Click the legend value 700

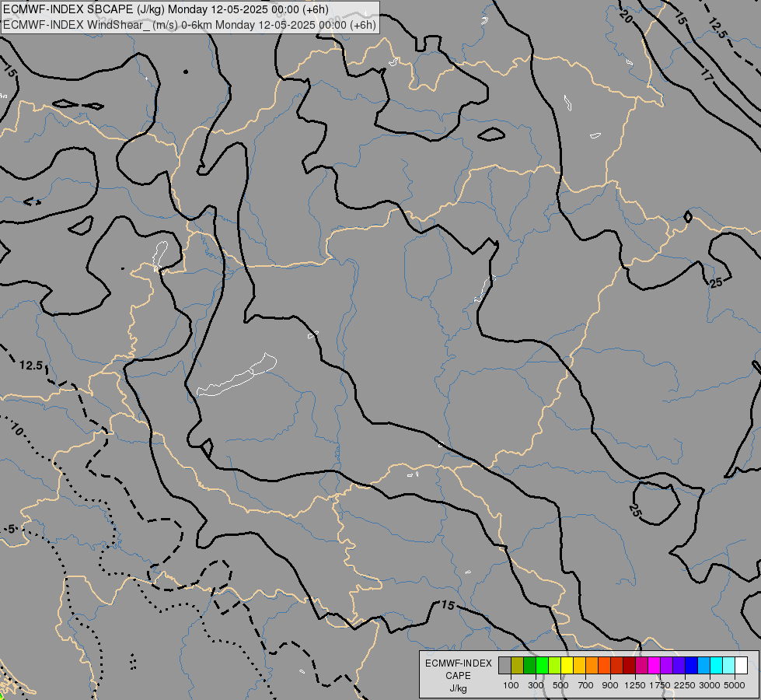[586, 685]
